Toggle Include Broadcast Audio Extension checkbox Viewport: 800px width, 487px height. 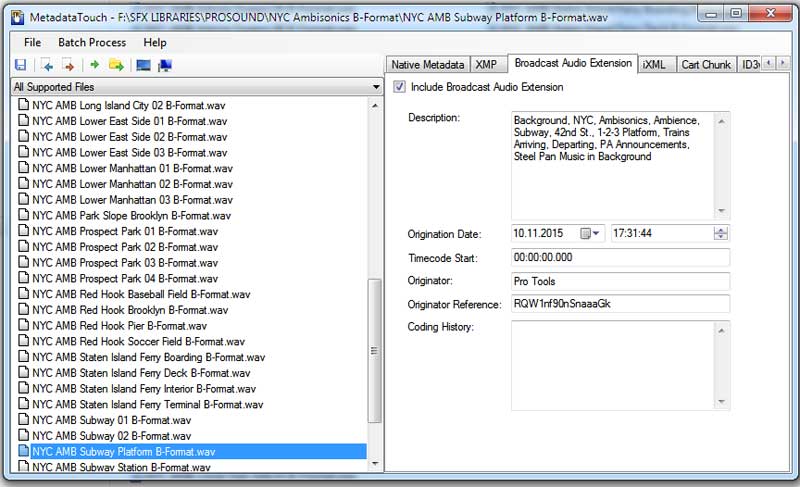click(399, 87)
